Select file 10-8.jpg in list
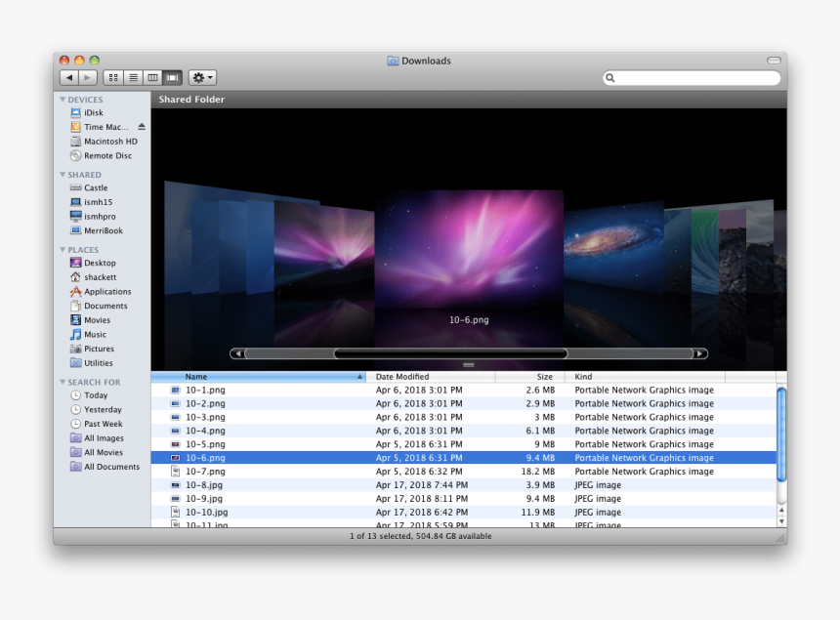Image resolution: width=840 pixels, height=620 pixels. (464, 485)
